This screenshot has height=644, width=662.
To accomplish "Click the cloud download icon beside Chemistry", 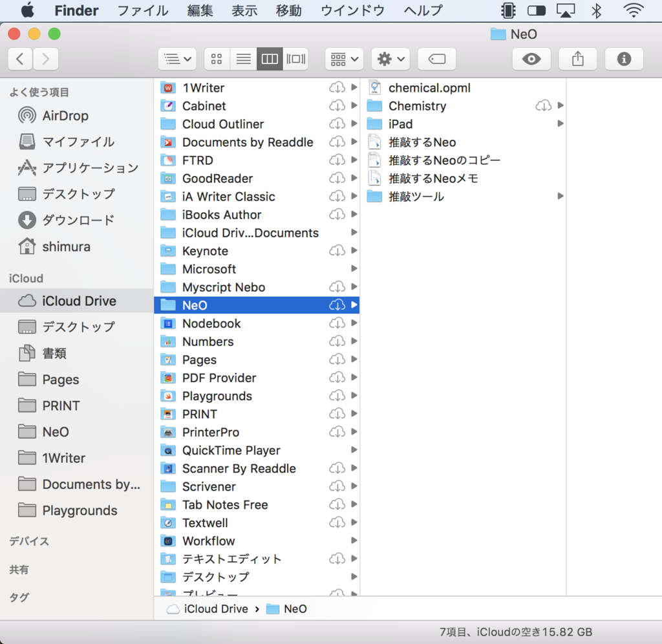I will [543, 105].
